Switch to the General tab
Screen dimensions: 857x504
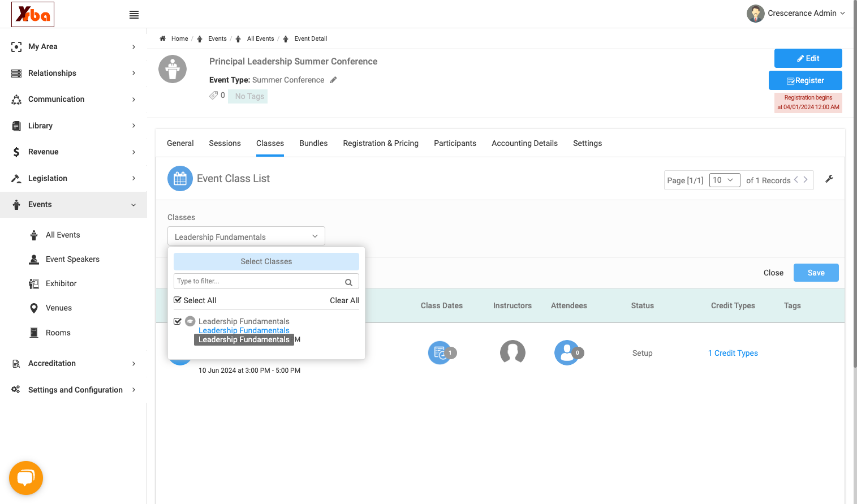pyautogui.click(x=180, y=143)
